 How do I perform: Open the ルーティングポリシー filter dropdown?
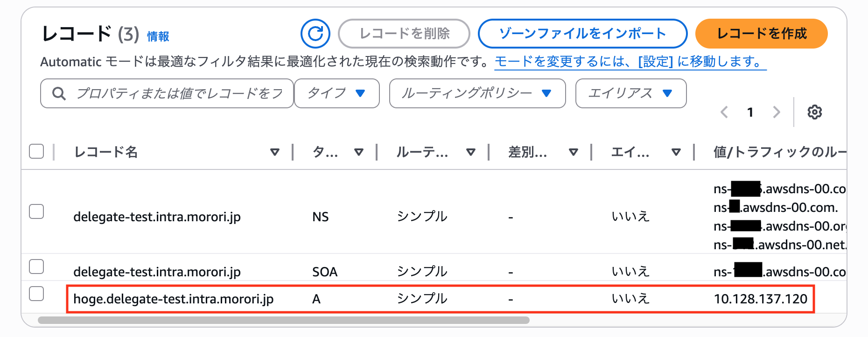point(477,93)
